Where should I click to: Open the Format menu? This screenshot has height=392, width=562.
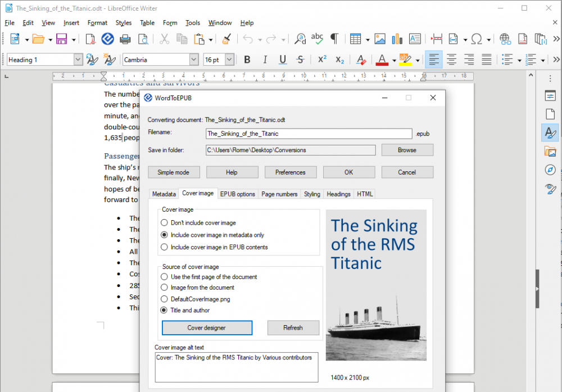coord(97,22)
